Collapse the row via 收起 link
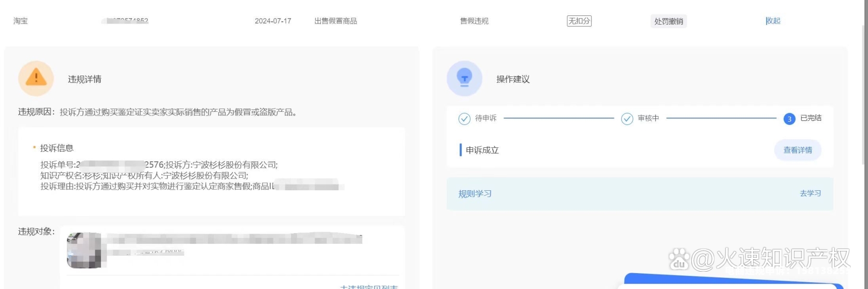868x289 pixels. (773, 21)
